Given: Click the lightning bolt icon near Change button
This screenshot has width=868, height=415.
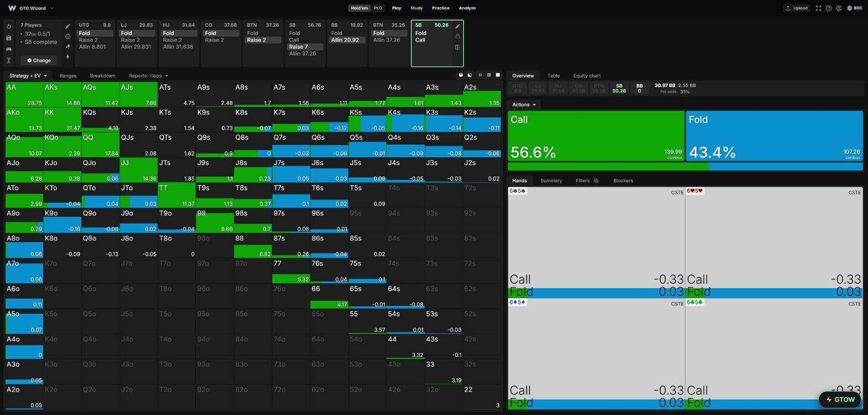Looking at the screenshot, I should coord(68,57).
